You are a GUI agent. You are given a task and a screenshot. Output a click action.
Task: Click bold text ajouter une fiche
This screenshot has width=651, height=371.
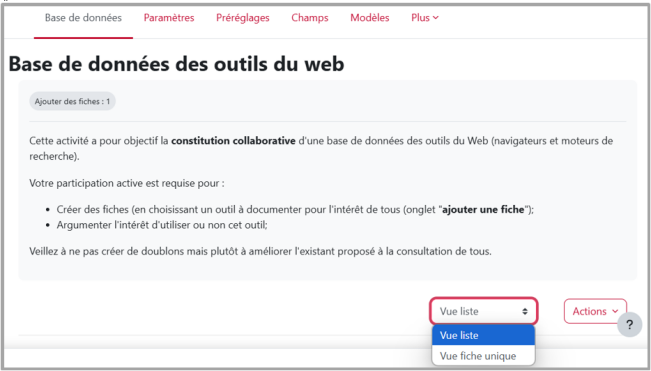tap(483, 210)
